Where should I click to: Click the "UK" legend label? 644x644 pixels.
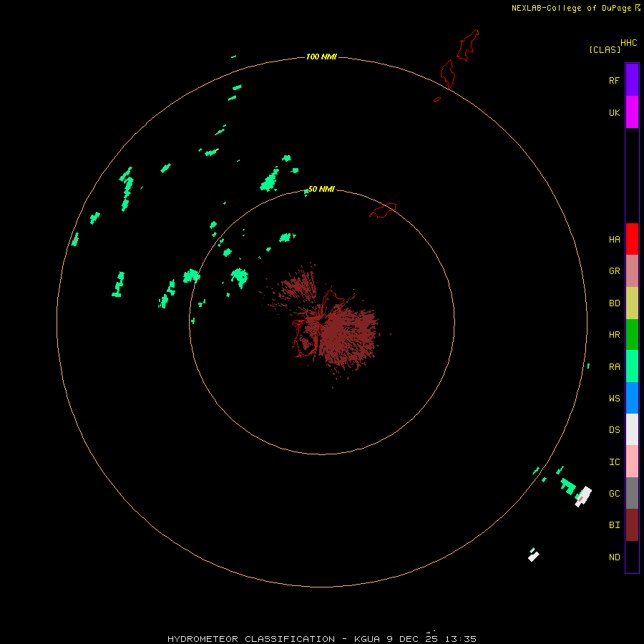pos(614,112)
